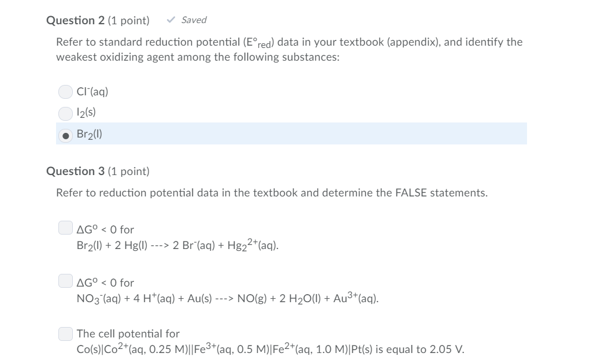The image size is (590, 364).
Task: Select the Cl⁻(aq) radio button
Action: tap(65, 92)
